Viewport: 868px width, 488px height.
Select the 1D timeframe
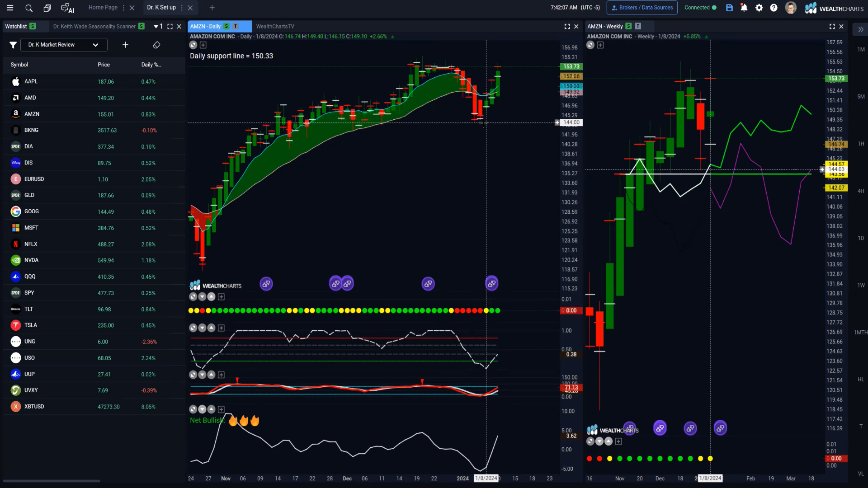(861, 238)
